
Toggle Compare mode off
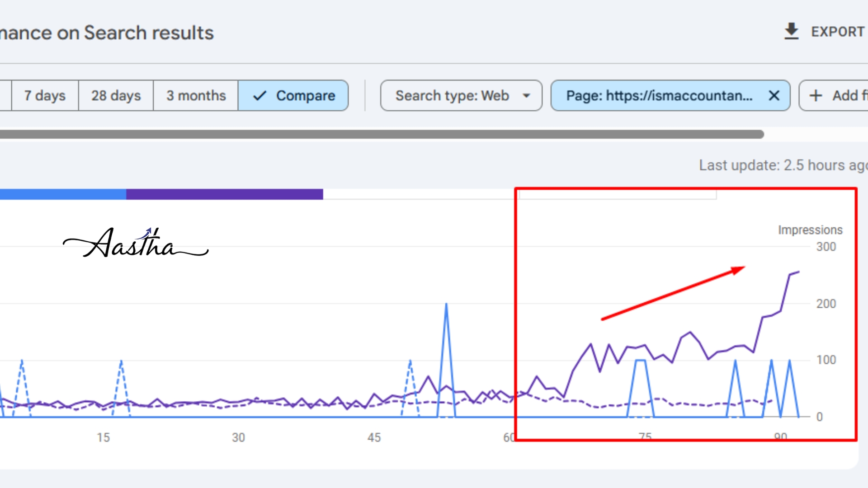point(293,95)
